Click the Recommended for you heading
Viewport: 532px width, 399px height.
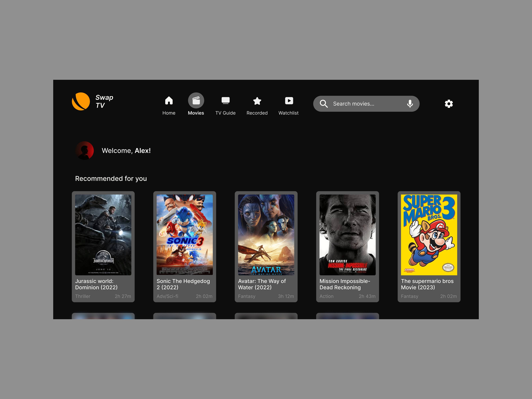(x=111, y=179)
